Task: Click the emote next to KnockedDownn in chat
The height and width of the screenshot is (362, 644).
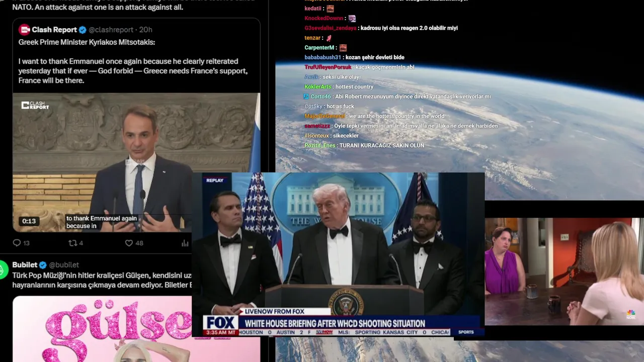Action: point(352,18)
